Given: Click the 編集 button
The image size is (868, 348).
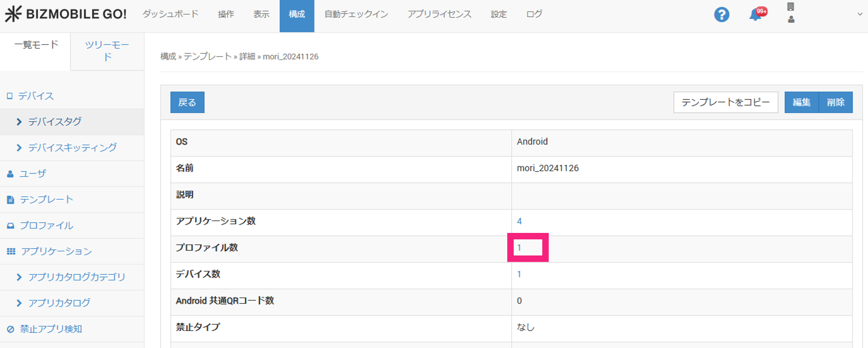Looking at the screenshot, I should (801, 102).
